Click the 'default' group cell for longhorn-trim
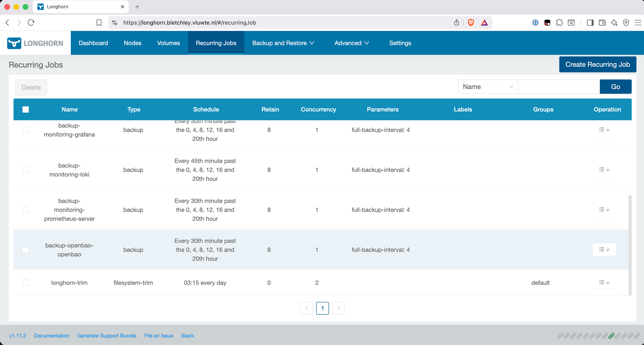The image size is (644, 345). point(540,283)
